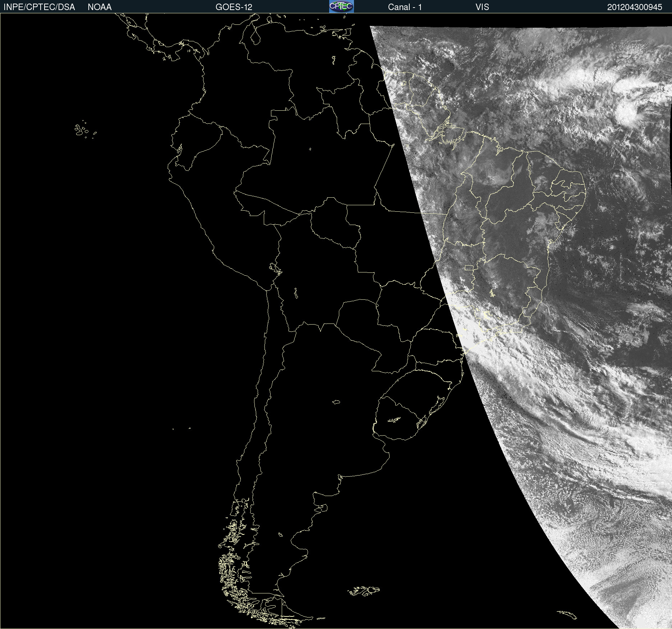Image resolution: width=672 pixels, height=629 pixels.
Task: Click the 'NOAA' label in header
Action: (100, 7)
